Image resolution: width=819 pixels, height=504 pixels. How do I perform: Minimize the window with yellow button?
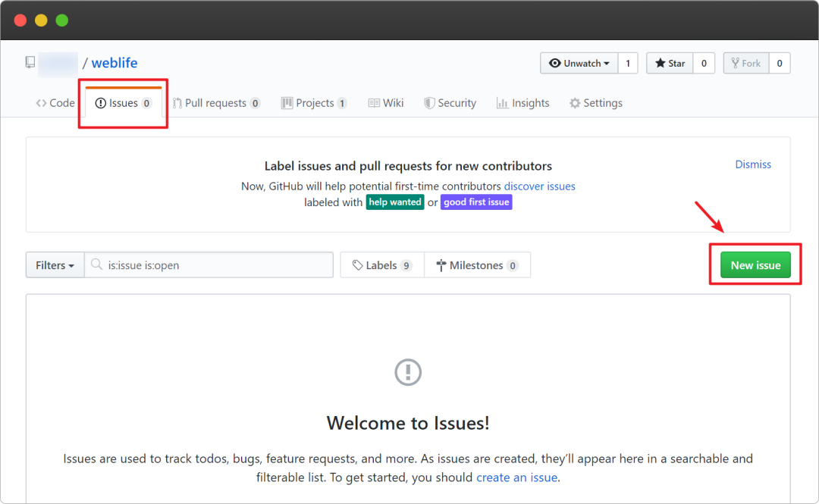(x=41, y=20)
